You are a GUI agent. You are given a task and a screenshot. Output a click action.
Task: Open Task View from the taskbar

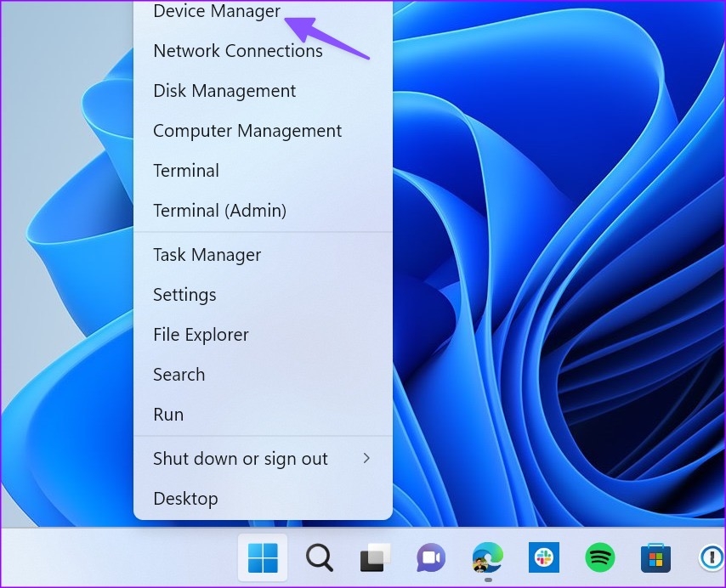pyautogui.click(x=374, y=558)
